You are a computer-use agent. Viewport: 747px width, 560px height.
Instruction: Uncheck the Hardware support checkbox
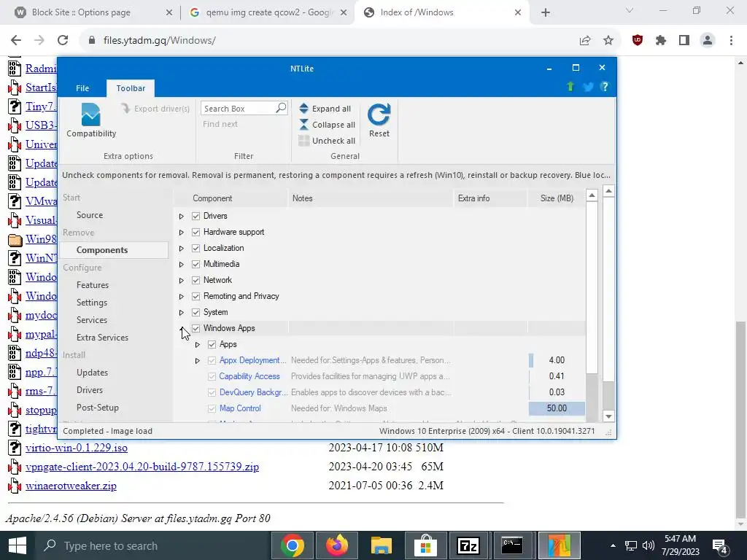tap(196, 233)
